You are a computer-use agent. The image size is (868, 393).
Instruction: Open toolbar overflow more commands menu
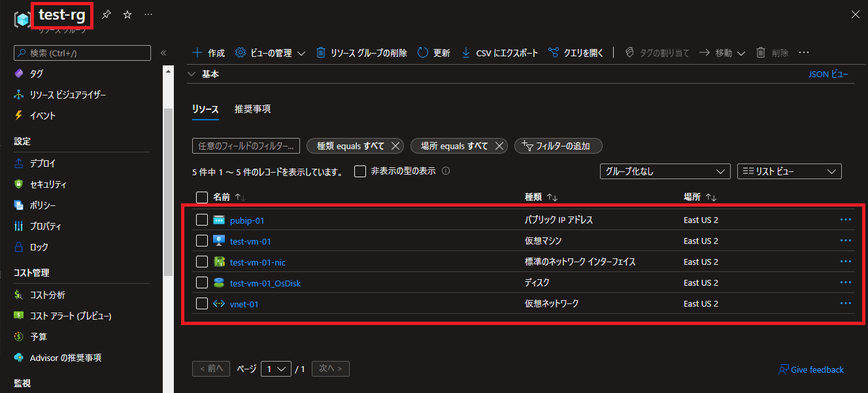(x=804, y=53)
